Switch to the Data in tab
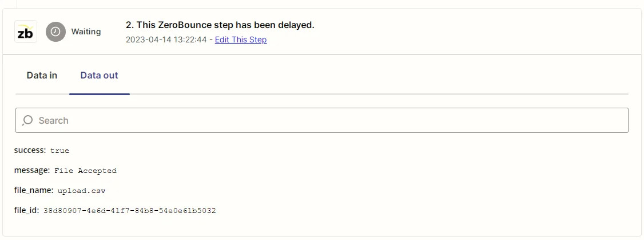644x240 pixels. coord(42,75)
